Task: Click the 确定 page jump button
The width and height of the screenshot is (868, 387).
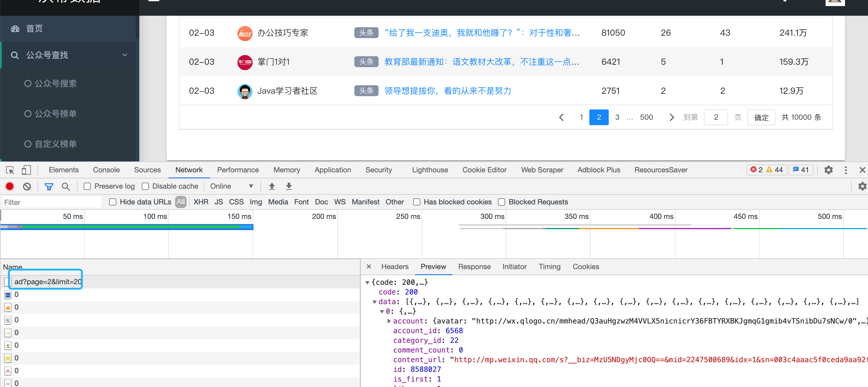Action: 761,117
